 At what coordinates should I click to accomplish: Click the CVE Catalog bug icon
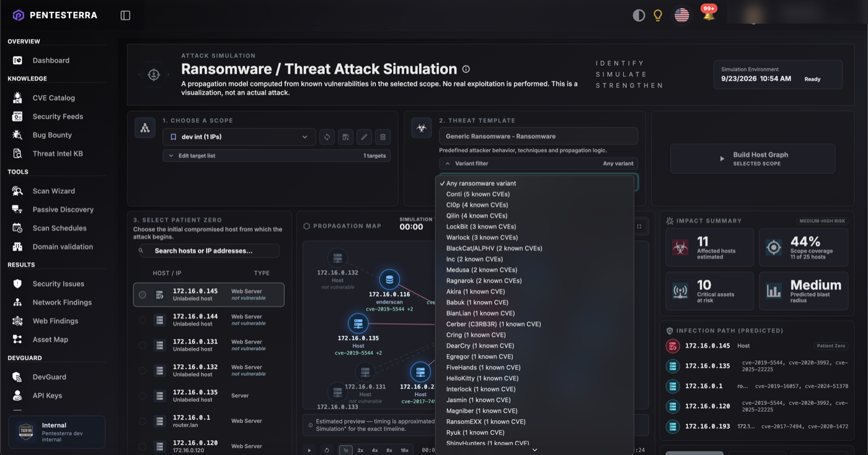point(17,98)
